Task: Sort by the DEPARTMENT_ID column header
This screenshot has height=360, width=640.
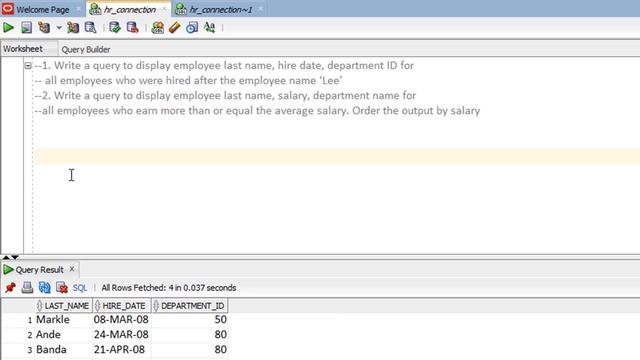Action: [x=190, y=306]
